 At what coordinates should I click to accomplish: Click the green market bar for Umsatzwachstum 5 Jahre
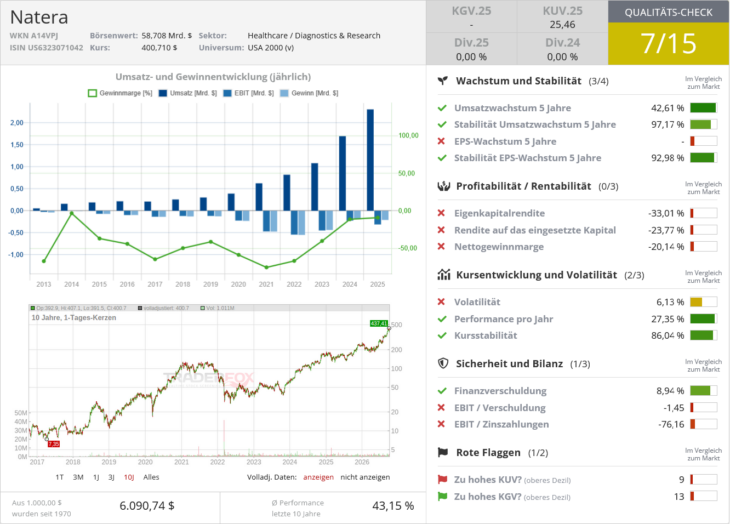(703, 108)
